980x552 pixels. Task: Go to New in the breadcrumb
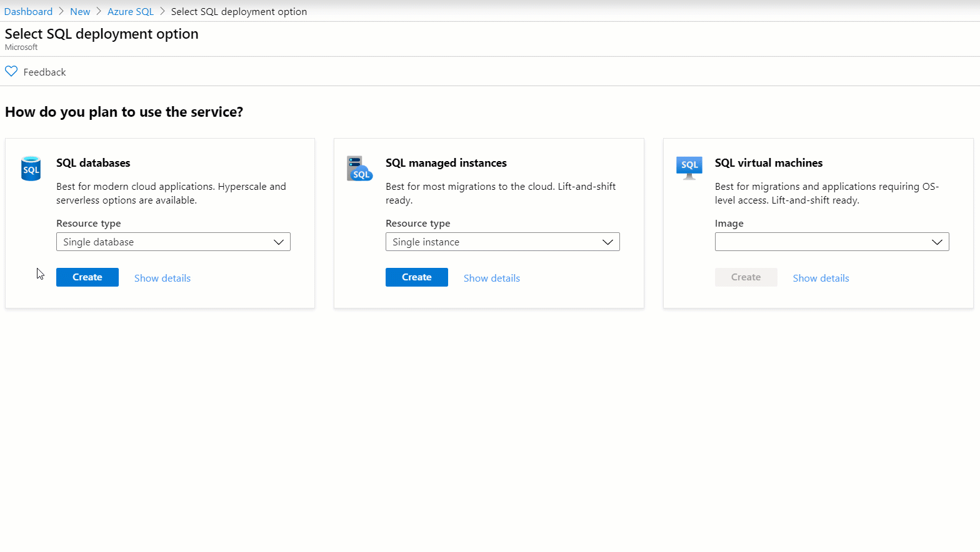tap(80, 11)
